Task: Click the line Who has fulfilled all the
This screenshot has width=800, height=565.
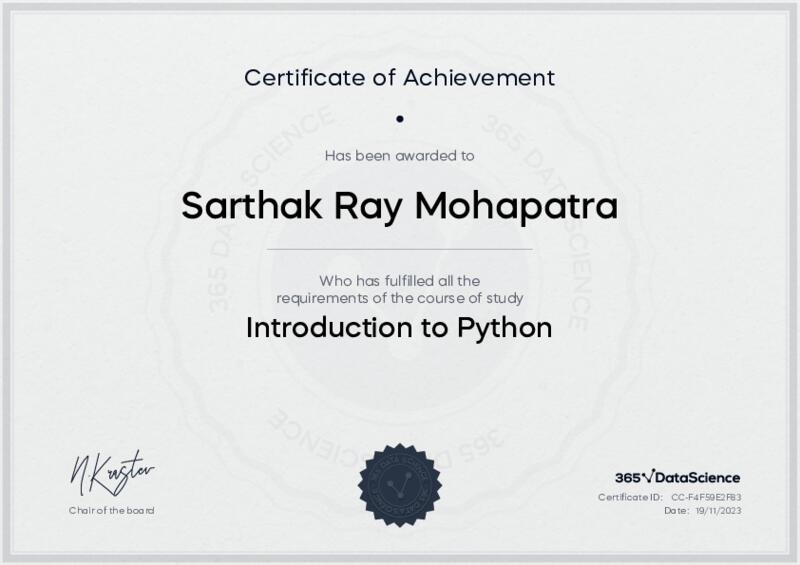Action: tap(399, 280)
